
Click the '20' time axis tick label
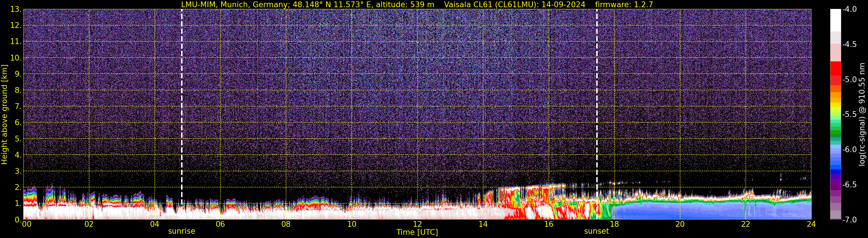pos(680,224)
